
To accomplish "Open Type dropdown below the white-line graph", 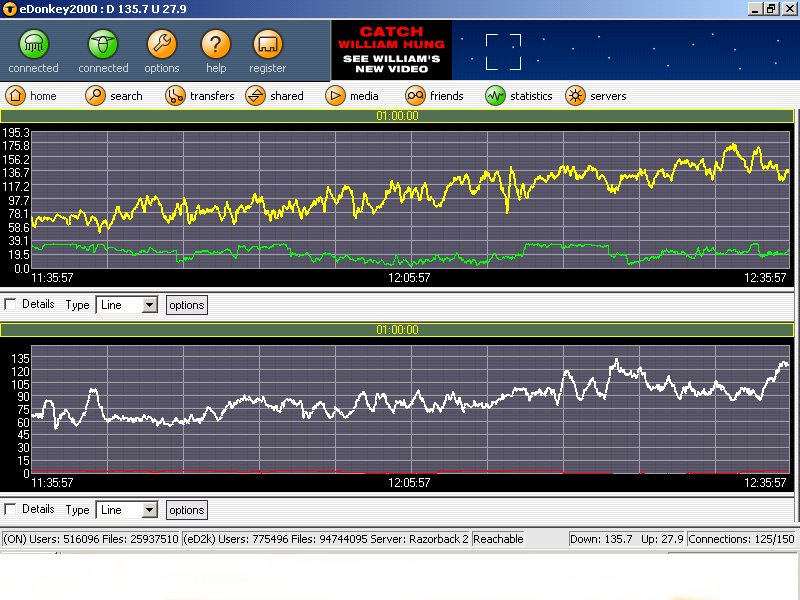I will (149, 510).
